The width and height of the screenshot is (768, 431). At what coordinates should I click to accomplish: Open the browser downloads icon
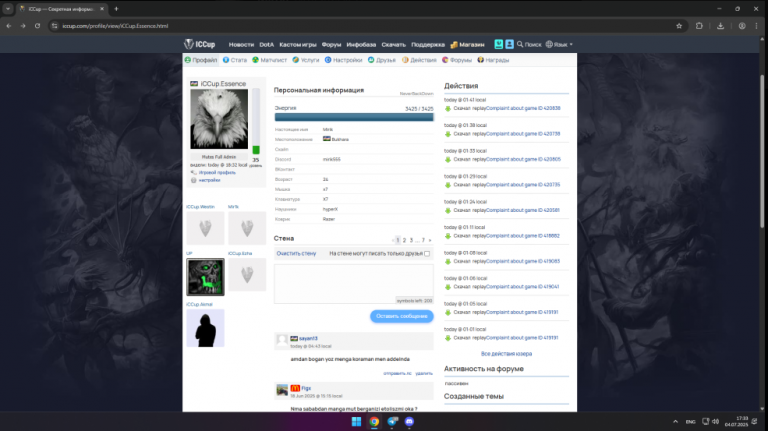[720, 26]
